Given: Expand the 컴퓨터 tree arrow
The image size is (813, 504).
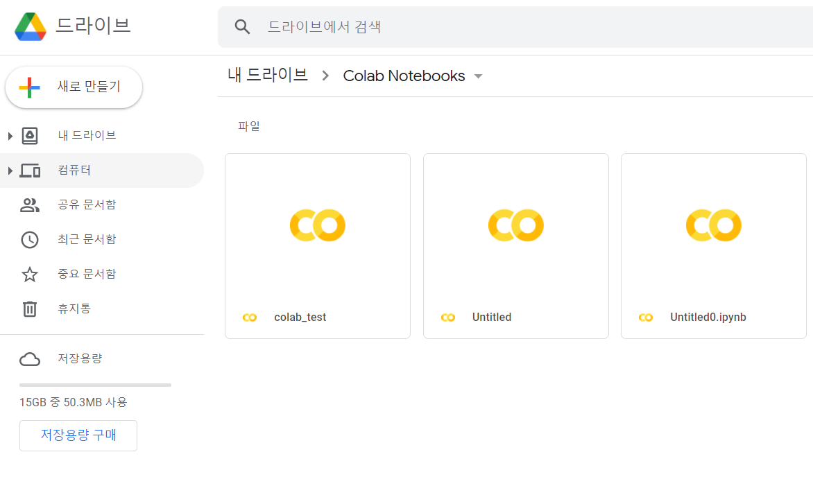Looking at the screenshot, I should pos(10,171).
